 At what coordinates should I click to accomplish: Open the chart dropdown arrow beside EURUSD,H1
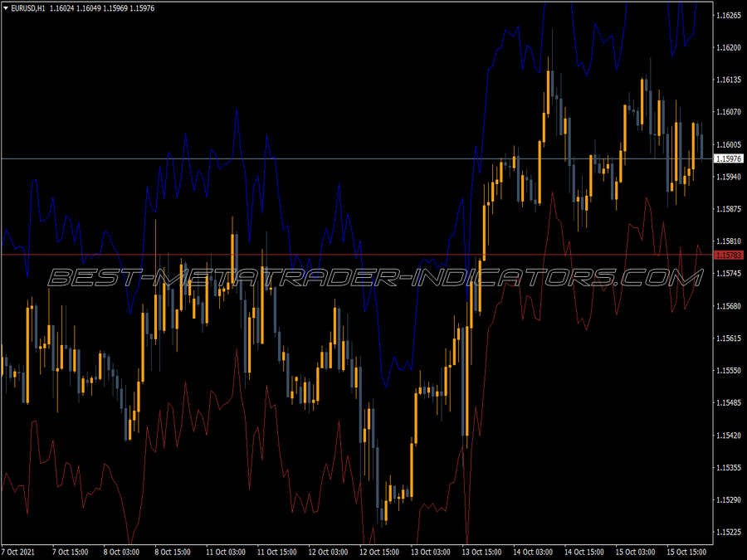6,8
